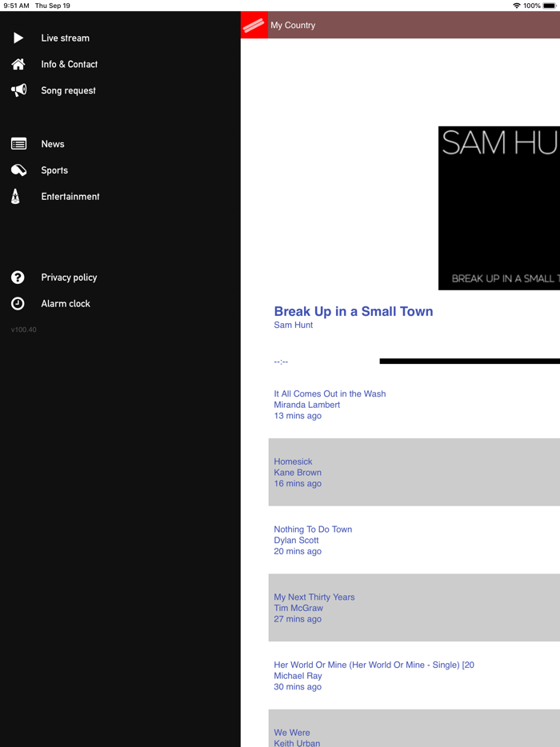Go to Entertainment section label
Viewport: 560px width, 747px height.
pyautogui.click(x=70, y=196)
